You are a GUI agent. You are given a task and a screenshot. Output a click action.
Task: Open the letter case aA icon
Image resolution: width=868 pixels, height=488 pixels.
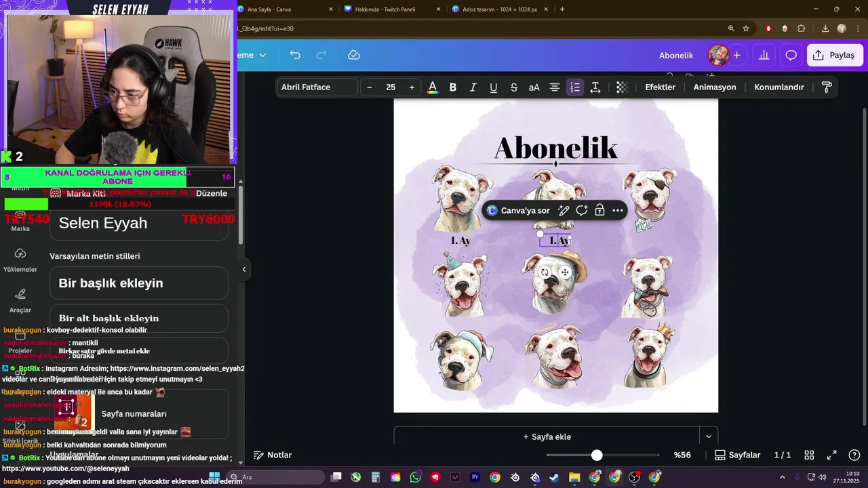[x=534, y=87]
